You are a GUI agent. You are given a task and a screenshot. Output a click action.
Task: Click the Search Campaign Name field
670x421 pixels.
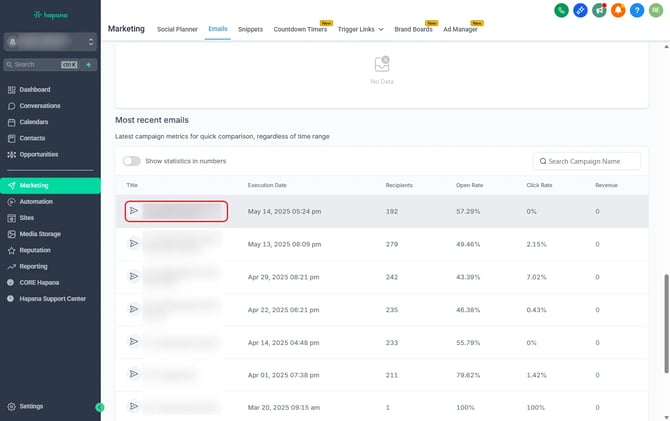[x=586, y=161]
